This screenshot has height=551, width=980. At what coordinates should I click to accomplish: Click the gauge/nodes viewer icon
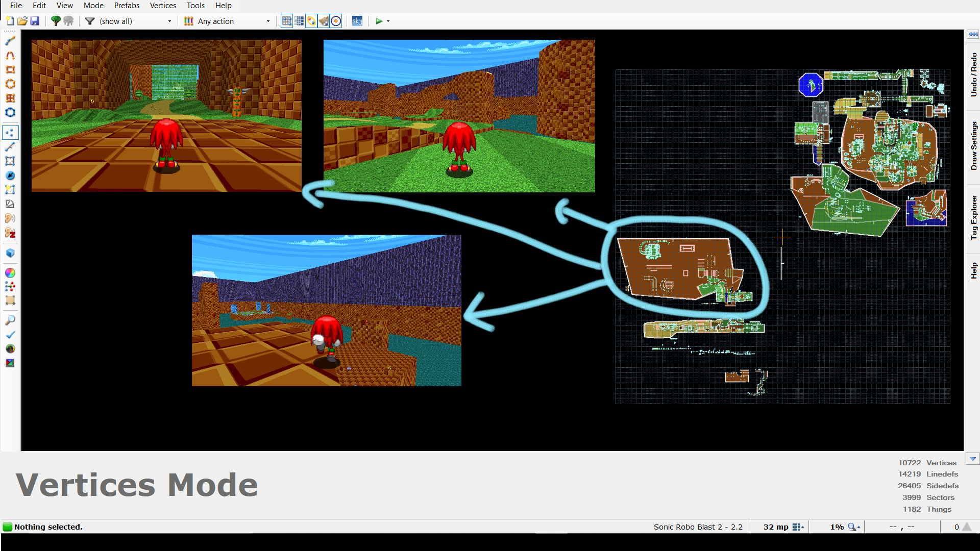tap(10, 349)
